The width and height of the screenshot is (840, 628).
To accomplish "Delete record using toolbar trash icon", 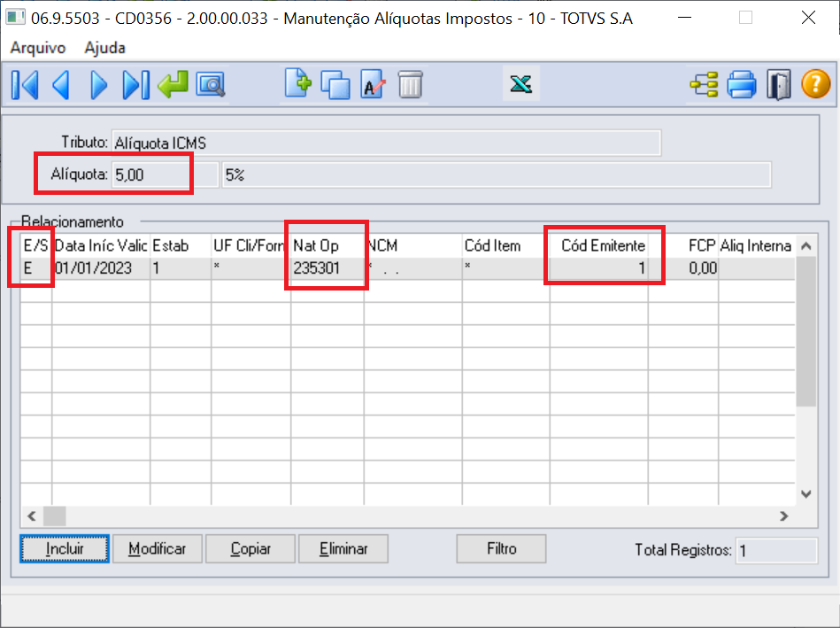I will [411, 85].
